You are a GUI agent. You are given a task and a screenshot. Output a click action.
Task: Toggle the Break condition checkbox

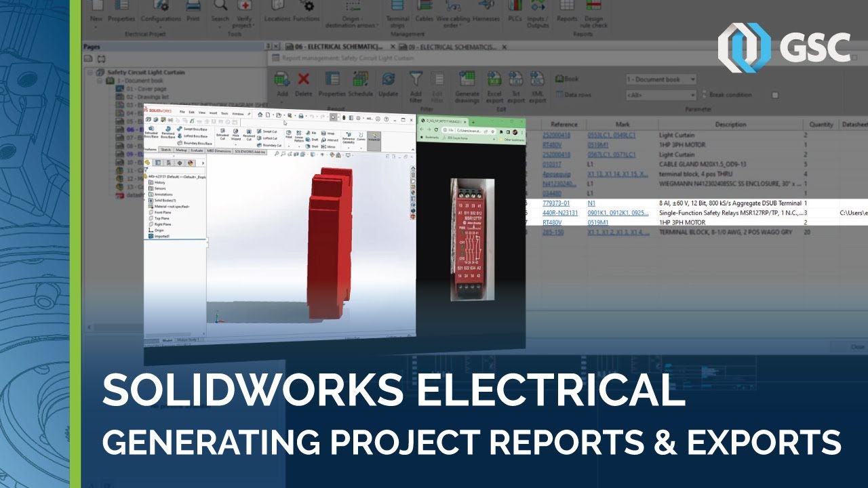[774, 94]
